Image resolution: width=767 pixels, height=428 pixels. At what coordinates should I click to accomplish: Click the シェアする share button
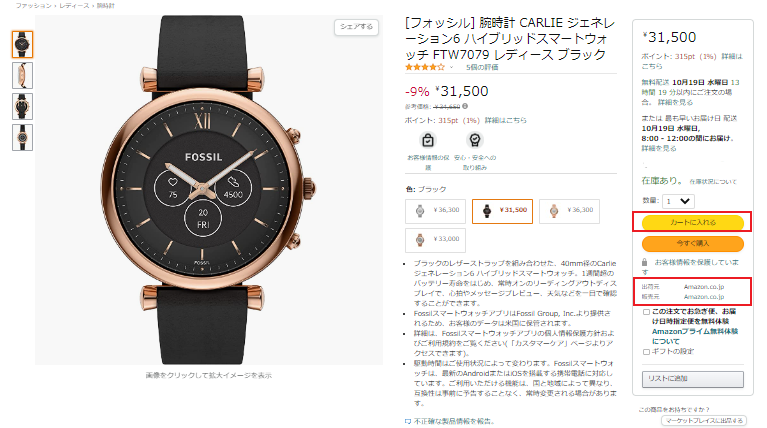(x=356, y=27)
